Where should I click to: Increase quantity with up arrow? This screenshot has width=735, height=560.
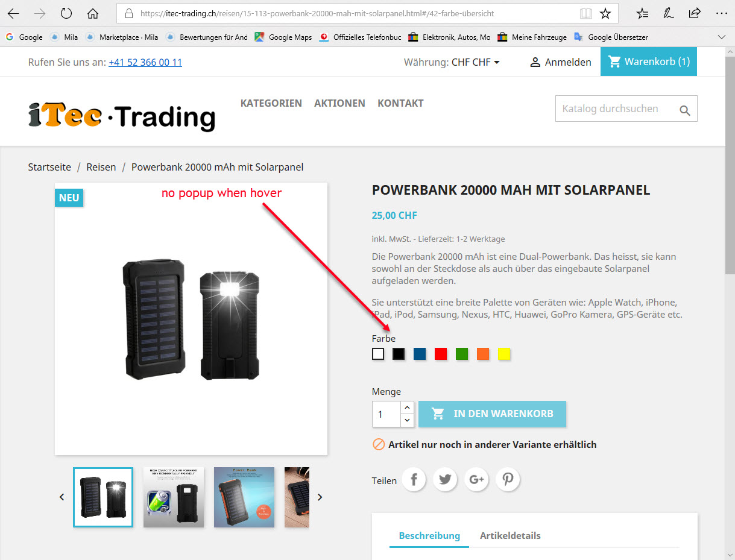[407, 408]
